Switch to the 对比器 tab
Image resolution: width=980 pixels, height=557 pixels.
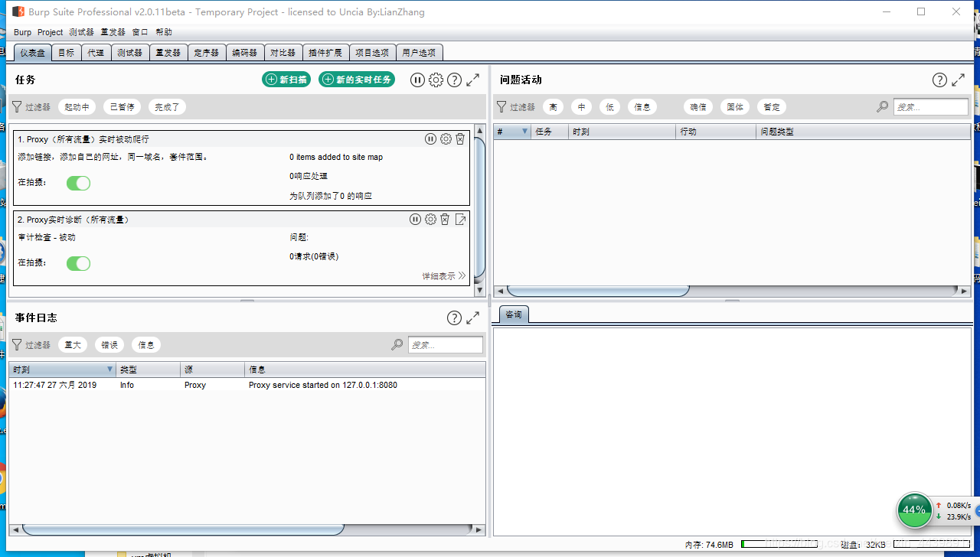283,53
